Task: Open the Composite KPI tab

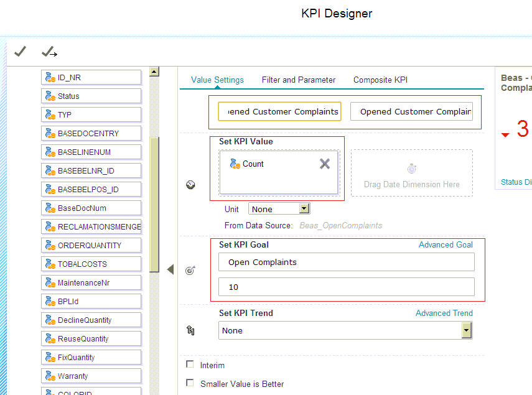Action: pyautogui.click(x=380, y=80)
